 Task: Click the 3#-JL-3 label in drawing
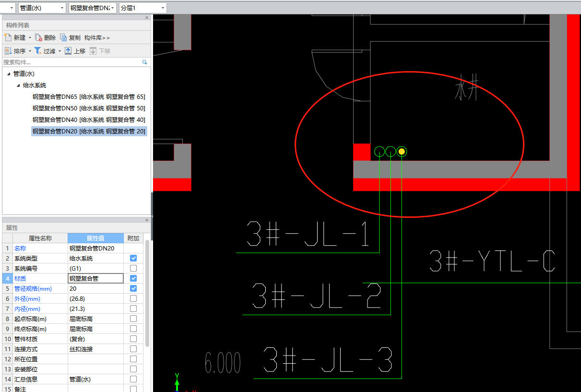click(x=328, y=359)
